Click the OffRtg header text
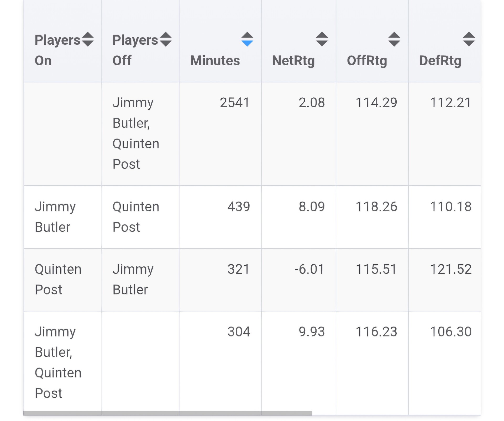The image size is (504, 421). [x=367, y=61]
